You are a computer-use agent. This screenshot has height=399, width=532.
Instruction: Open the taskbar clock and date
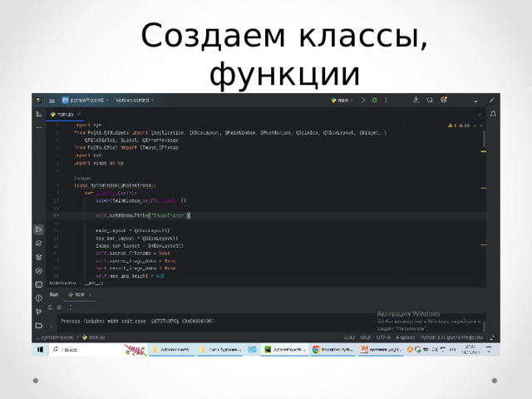[x=471, y=349]
